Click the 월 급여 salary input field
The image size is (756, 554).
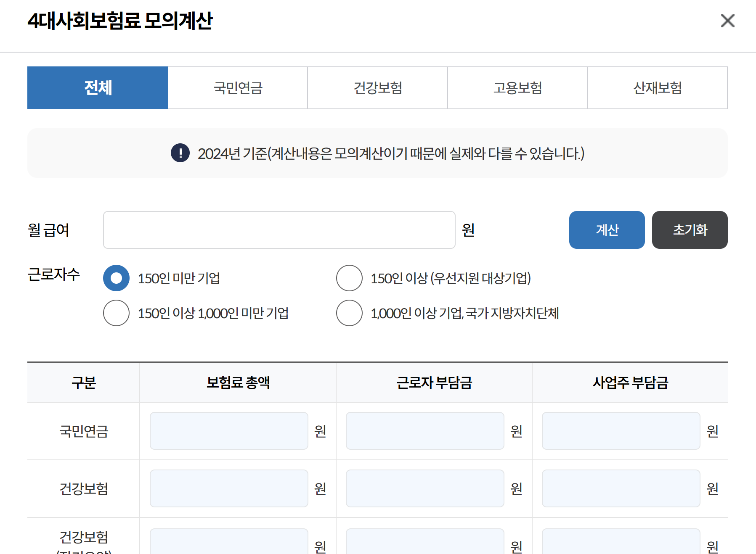[x=279, y=230]
